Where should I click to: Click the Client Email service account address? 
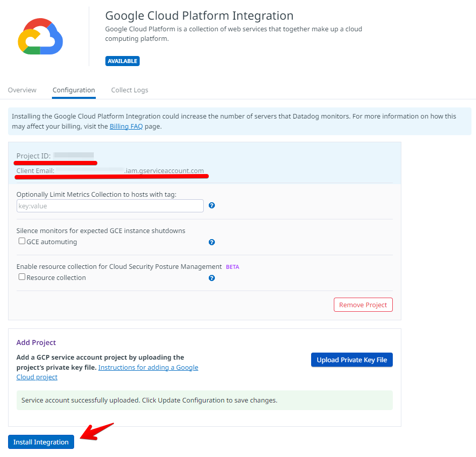(163, 171)
